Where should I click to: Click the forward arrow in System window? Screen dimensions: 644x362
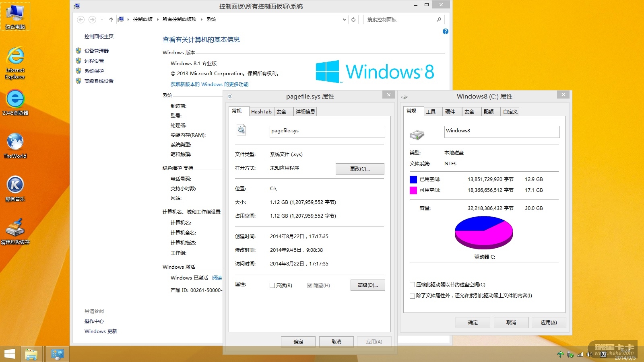pyautogui.click(x=92, y=19)
